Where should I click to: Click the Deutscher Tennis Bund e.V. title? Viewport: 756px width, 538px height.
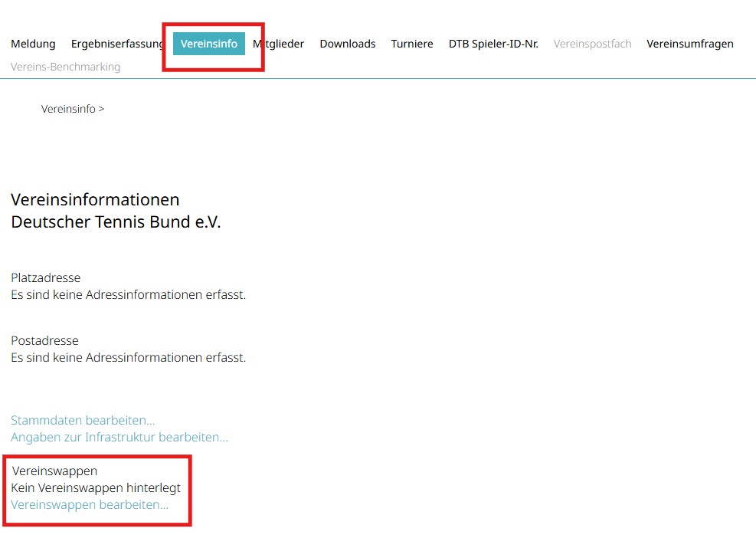[116, 222]
